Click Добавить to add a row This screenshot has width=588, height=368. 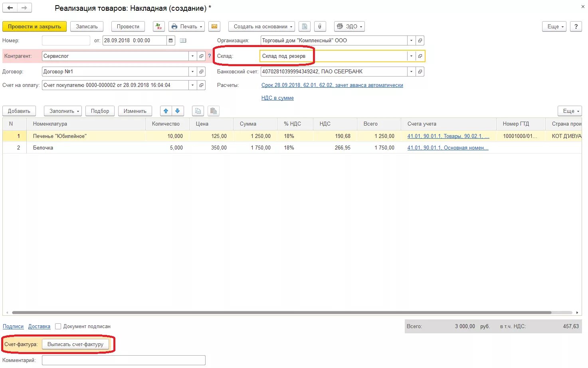pos(19,111)
